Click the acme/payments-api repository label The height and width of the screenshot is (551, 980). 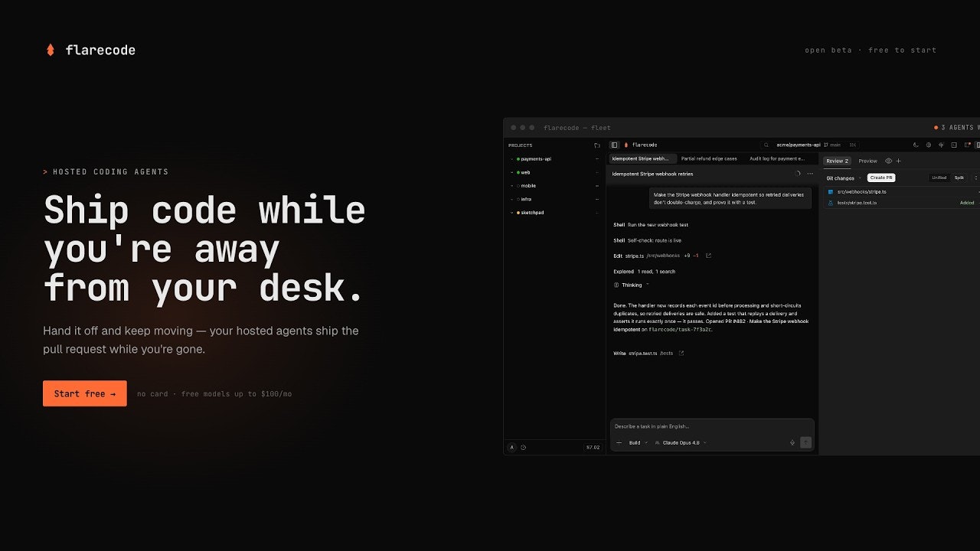click(x=799, y=145)
